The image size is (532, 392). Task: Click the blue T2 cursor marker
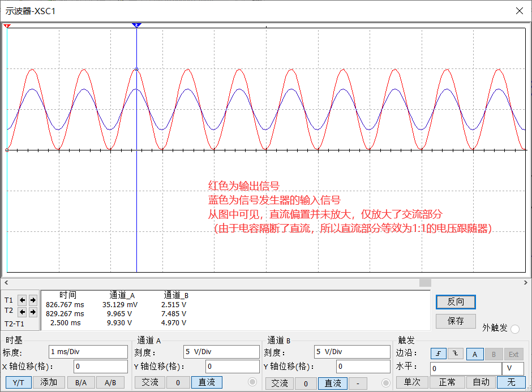coord(136,25)
